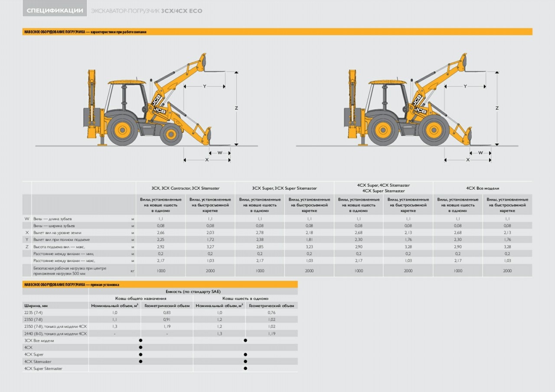The width and height of the screenshot is (555, 392).
Task: Click row '2440 (8-0), только для модели 4CX'
Action: click(x=55, y=334)
